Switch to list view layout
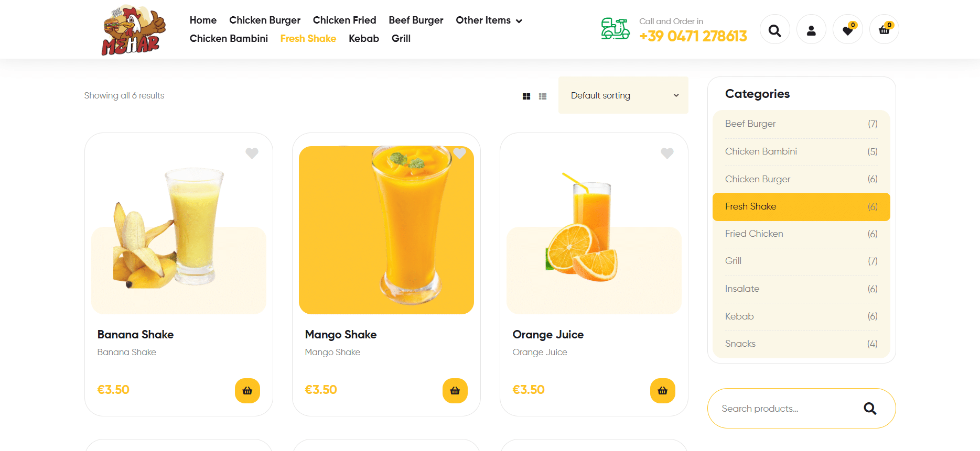 coord(543,96)
